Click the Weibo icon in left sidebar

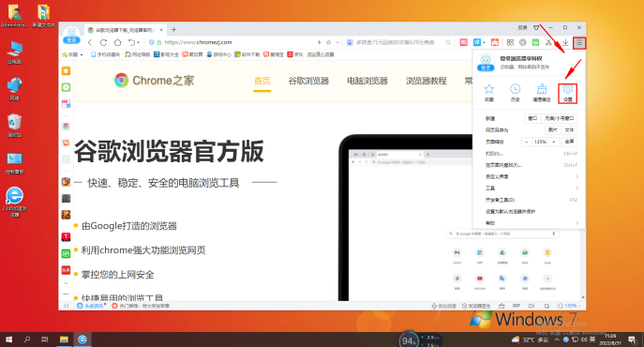click(67, 143)
